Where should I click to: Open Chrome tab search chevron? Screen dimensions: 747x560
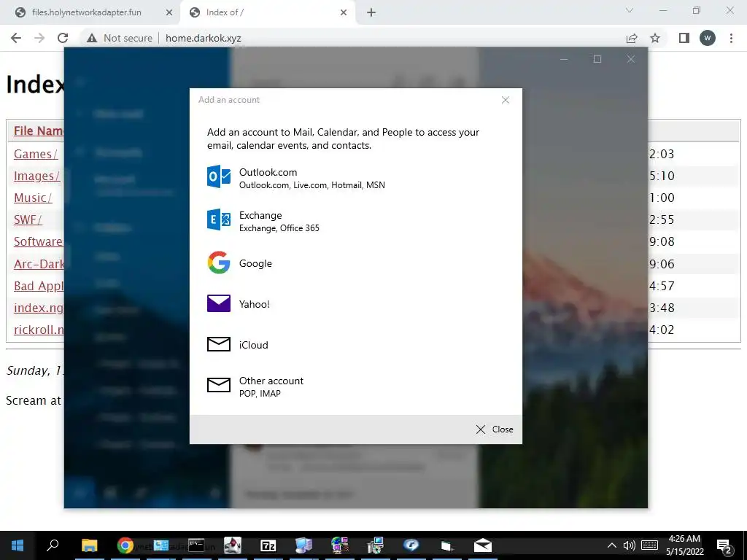coord(630,10)
